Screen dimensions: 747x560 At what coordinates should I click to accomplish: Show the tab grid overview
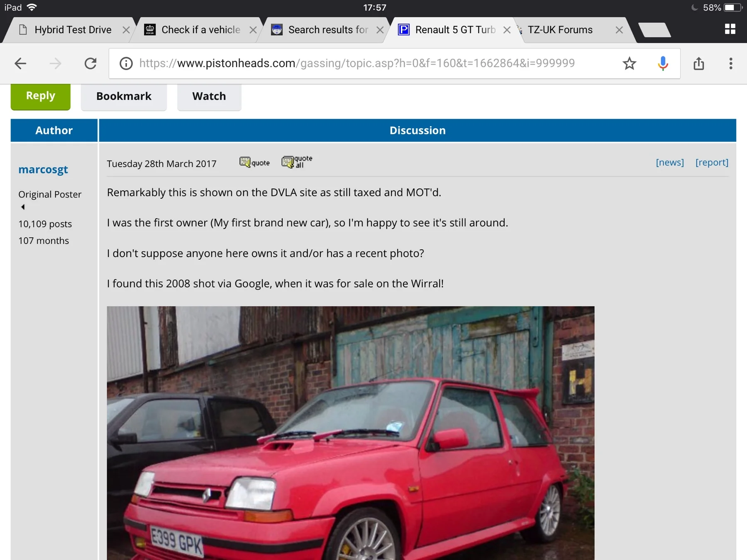[x=730, y=29]
